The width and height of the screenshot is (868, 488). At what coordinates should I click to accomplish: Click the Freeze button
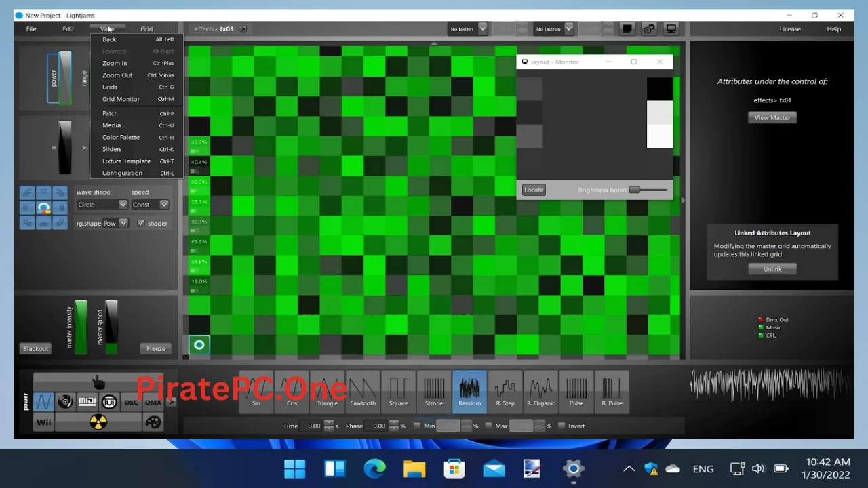coord(156,348)
